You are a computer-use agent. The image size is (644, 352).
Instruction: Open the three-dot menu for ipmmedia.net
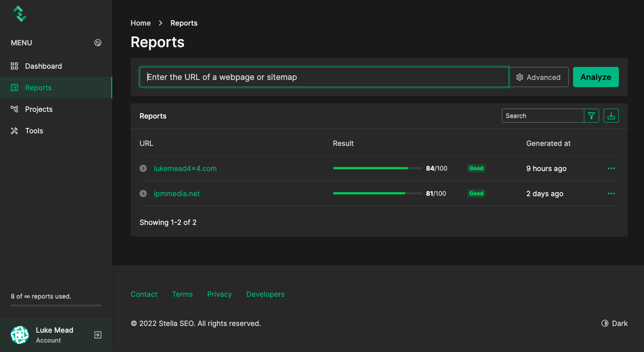[x=611, y=194]
